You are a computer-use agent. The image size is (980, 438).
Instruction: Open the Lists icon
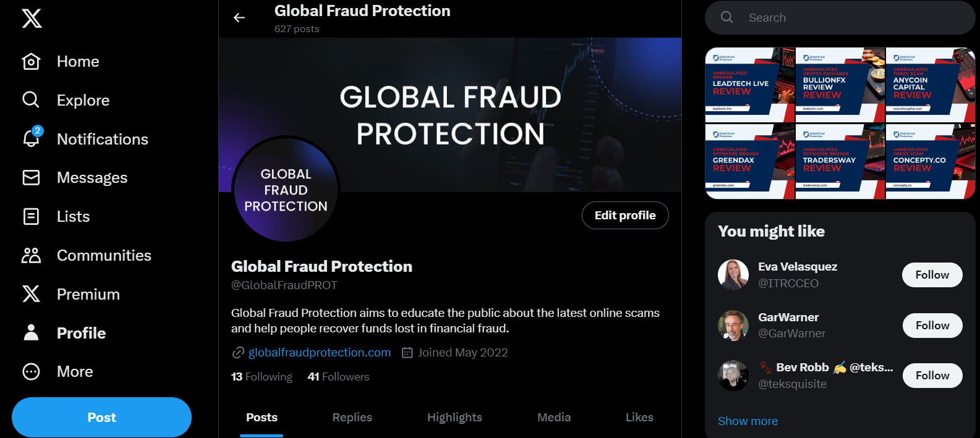31,217
